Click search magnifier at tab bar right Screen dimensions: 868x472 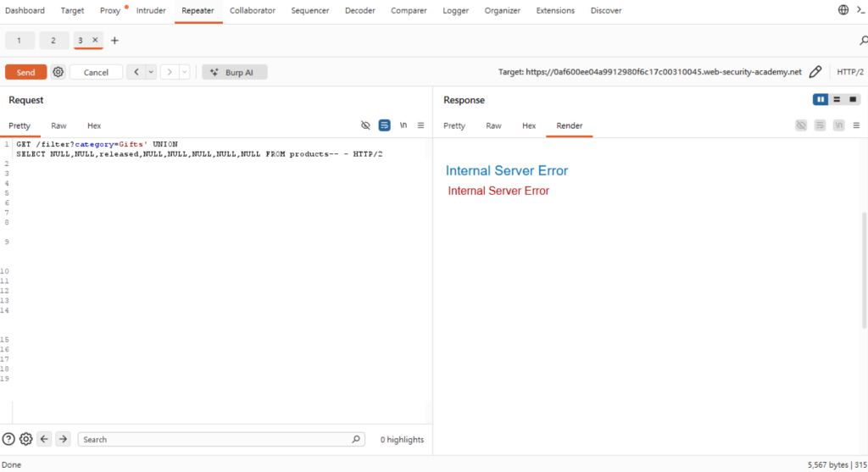863,41
